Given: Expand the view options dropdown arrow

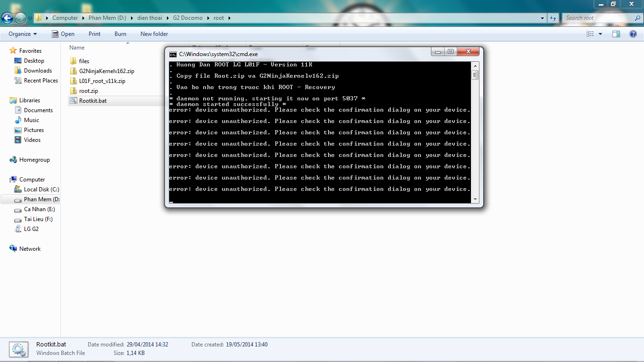Looking at the screenshot, I should pos(600,34).
